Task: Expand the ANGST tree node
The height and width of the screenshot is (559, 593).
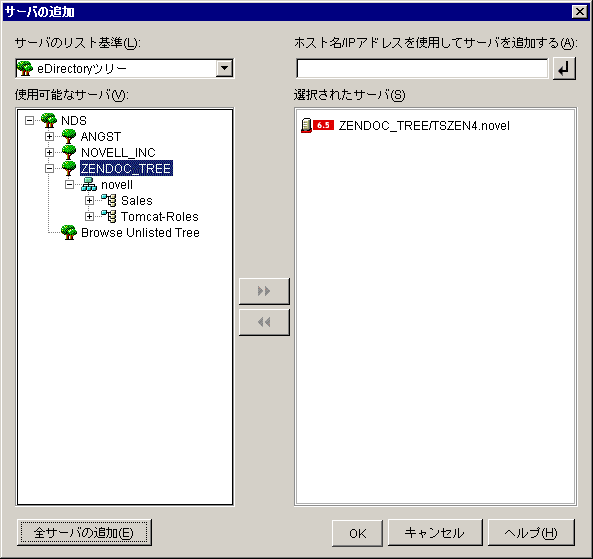Action: coord(49,136)
